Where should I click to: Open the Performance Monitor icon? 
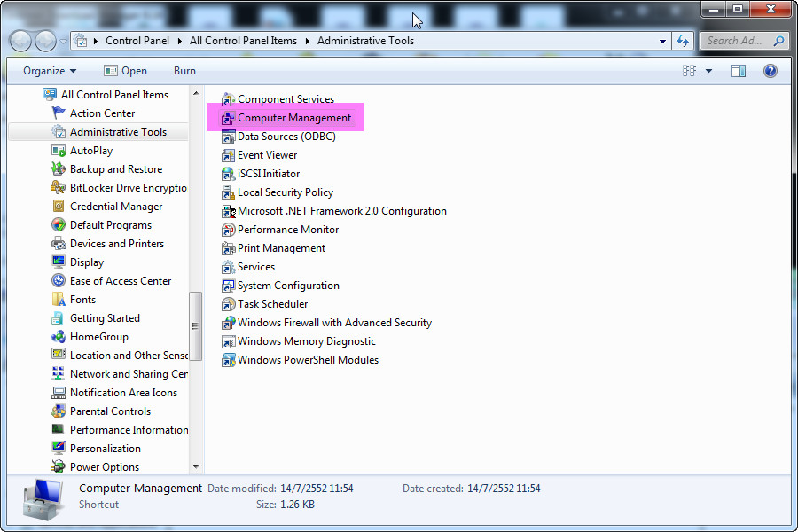[228, 230]
